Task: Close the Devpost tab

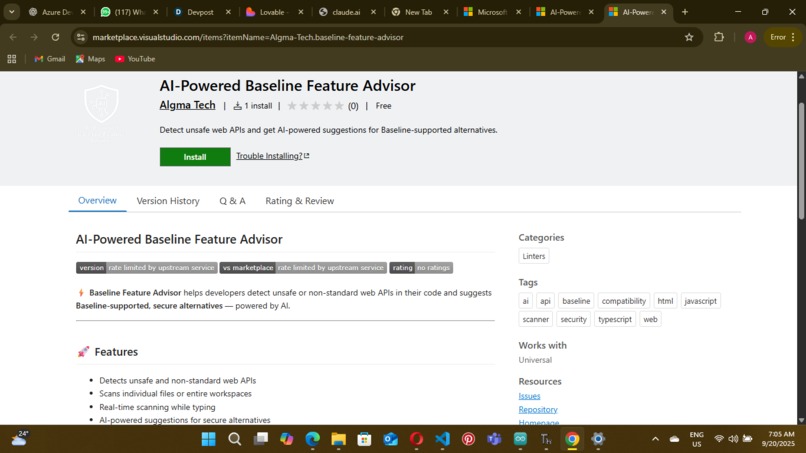Action: click(x=228, y=12)
